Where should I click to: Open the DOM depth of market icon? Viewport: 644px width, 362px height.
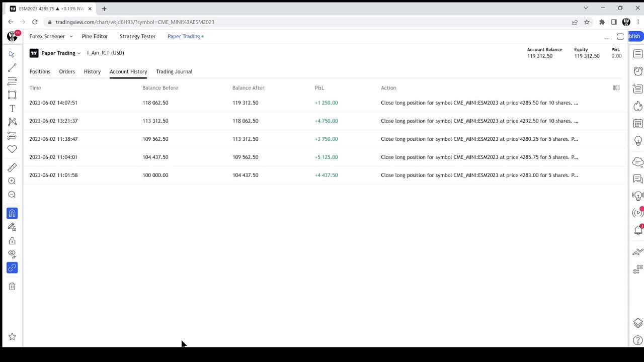tap(638, 269)
